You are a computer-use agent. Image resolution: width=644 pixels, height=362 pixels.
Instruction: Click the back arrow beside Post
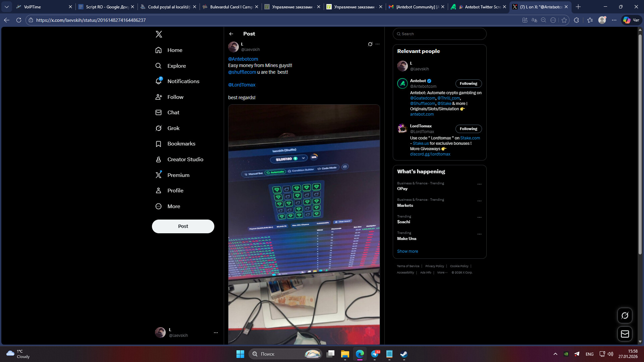(231, 34)
